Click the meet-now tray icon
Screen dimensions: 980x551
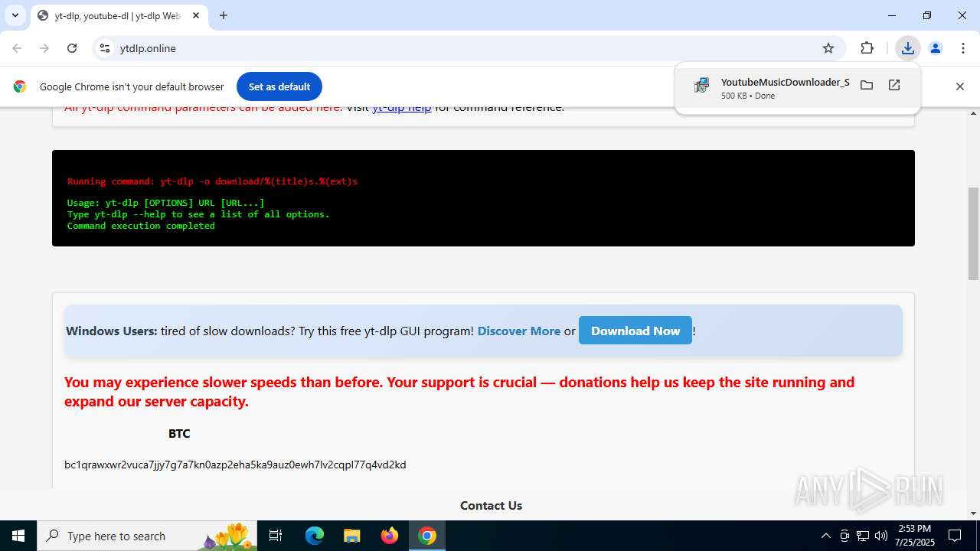[844, 536]
